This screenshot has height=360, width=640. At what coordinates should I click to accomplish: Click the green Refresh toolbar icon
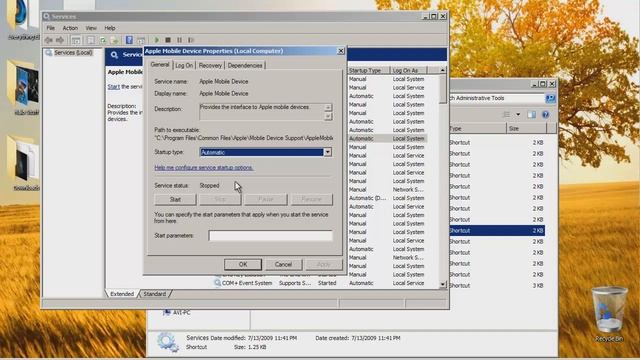pos(103,40)
